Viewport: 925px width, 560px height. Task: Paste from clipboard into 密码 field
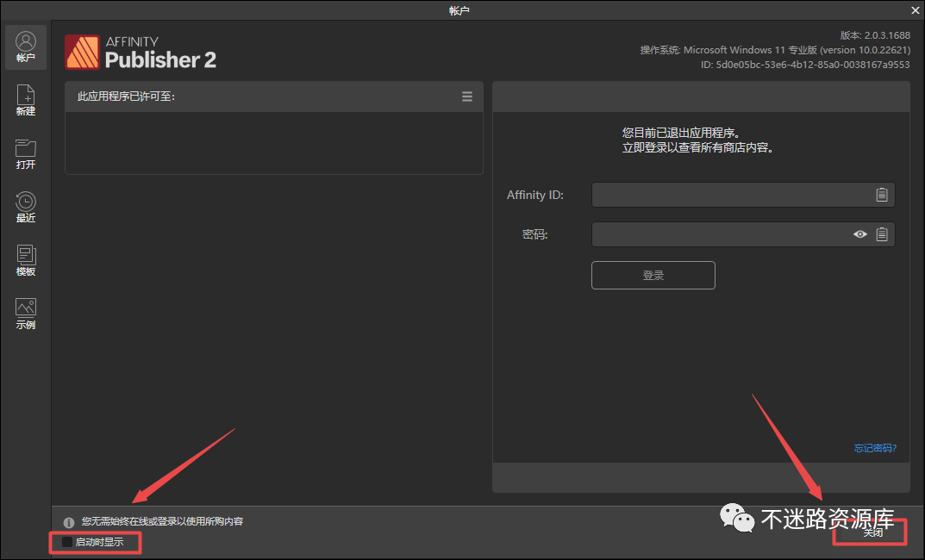click(881, 234)
